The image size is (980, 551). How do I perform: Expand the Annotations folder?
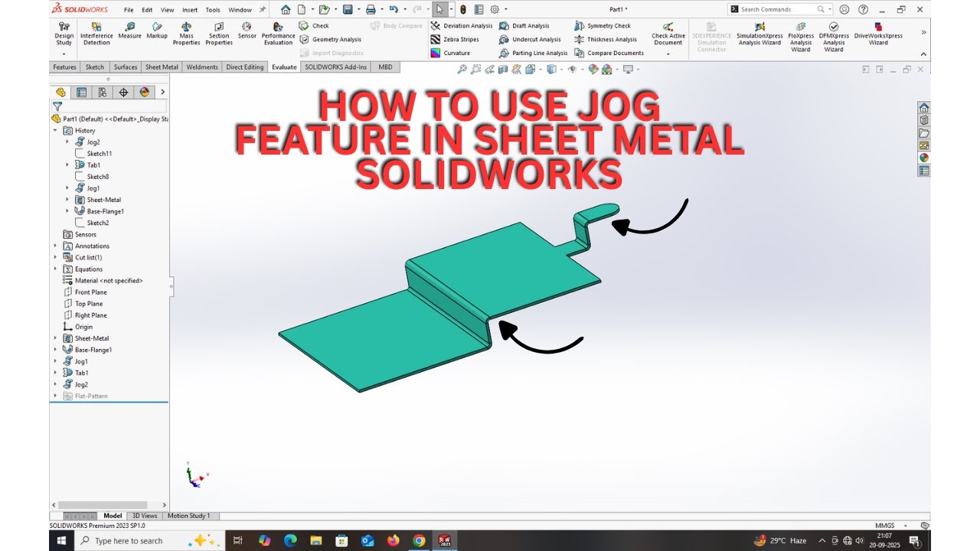pos(55,246)
